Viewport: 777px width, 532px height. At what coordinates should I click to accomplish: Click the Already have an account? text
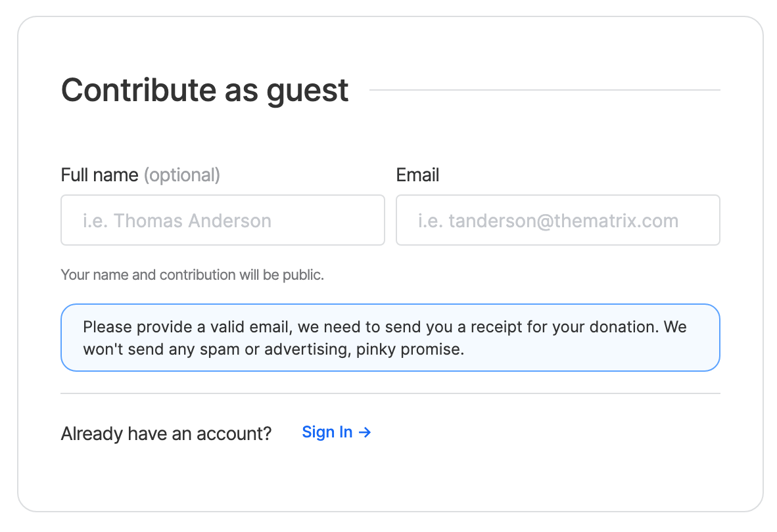(166, 433)
